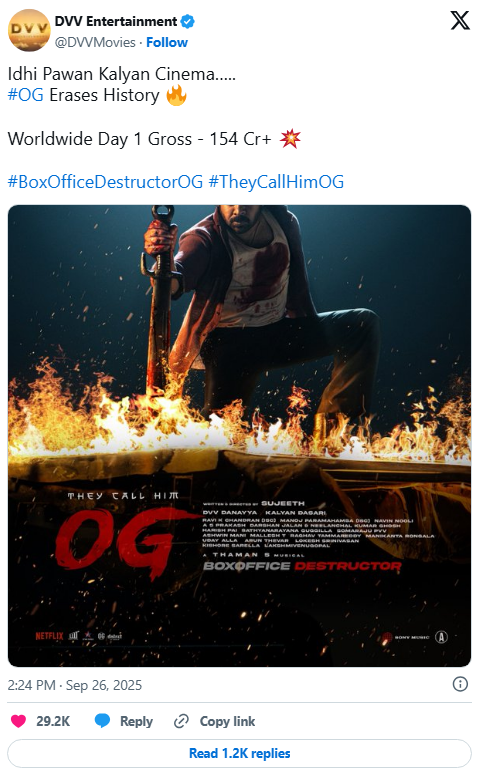Follow the DVVMovies account
481x773 pixels.
[167, 42]
